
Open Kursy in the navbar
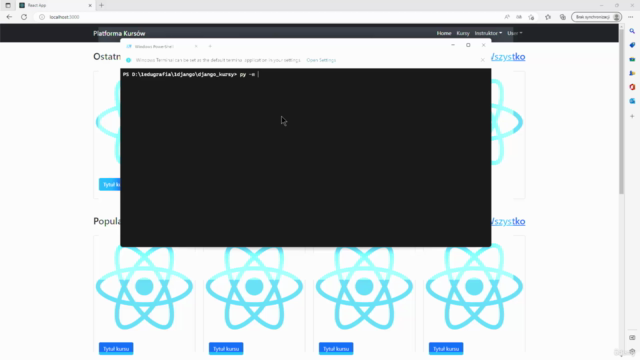tap(463, 33)
